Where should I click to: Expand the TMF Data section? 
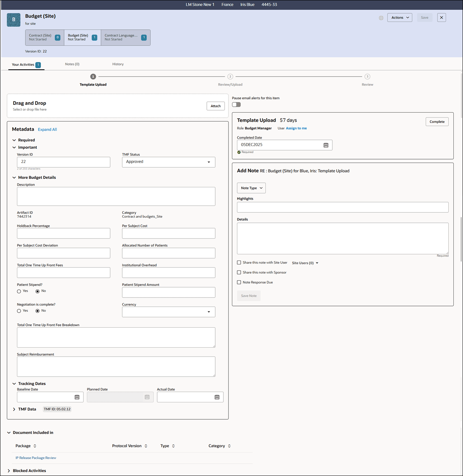coord(14,409)
